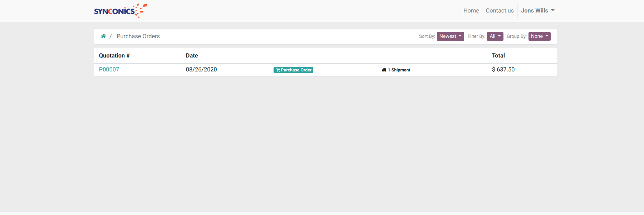Click the Total column header
Image resolution: width=644 pixels, height=215 pixels.
tap(498, 56)
